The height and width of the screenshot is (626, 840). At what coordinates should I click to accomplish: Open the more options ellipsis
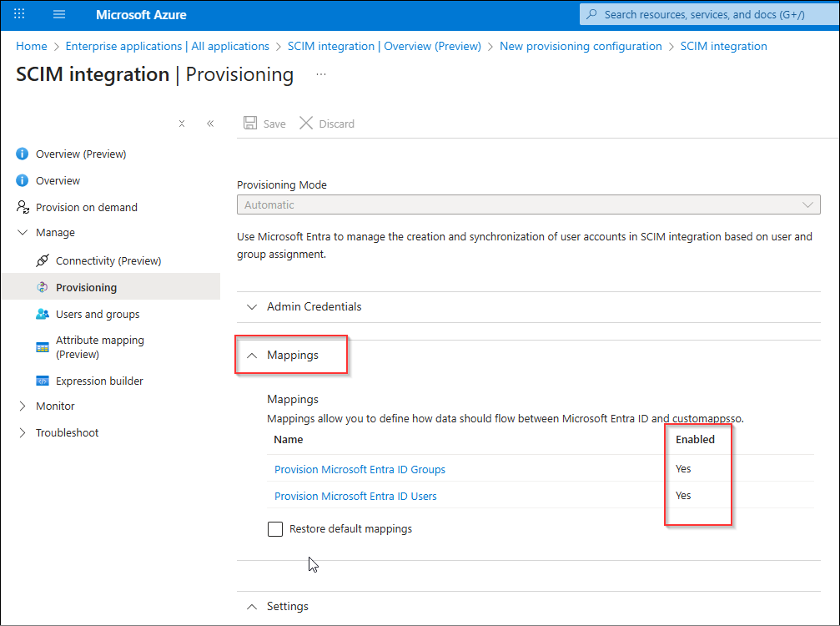click(x=321, y=74)
